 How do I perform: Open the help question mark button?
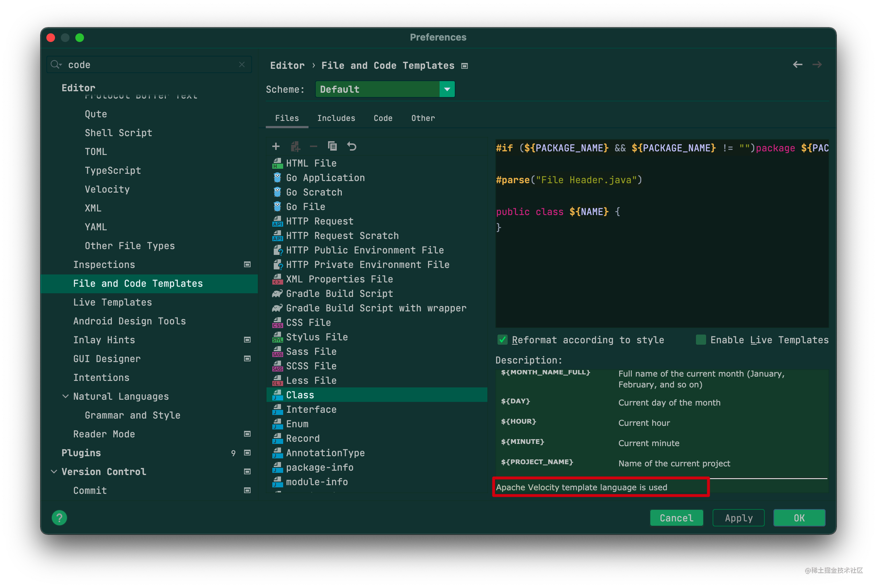coord(59,518)
